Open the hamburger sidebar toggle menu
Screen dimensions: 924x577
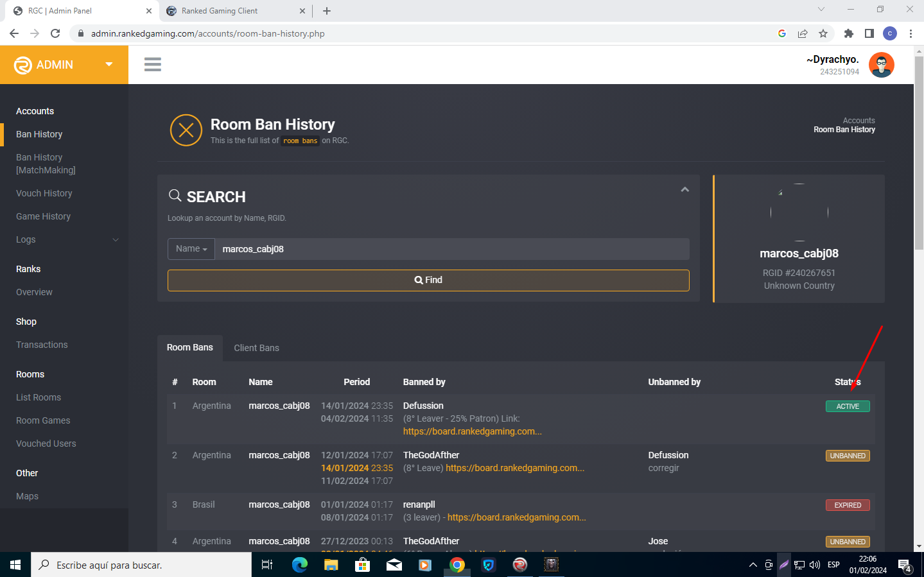click(153, 64)
